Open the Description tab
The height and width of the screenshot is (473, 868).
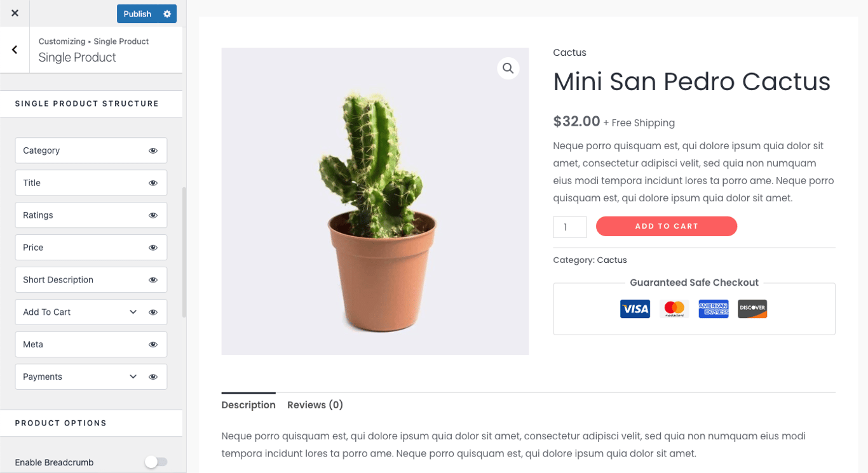pyautogui.click(x=248, y=404)
